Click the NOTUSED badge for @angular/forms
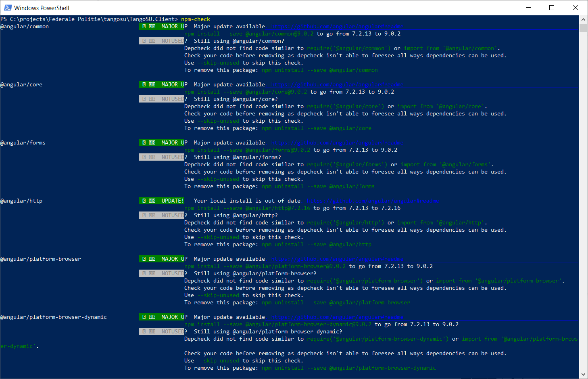588x379 pixels. [x=162, y=157]
